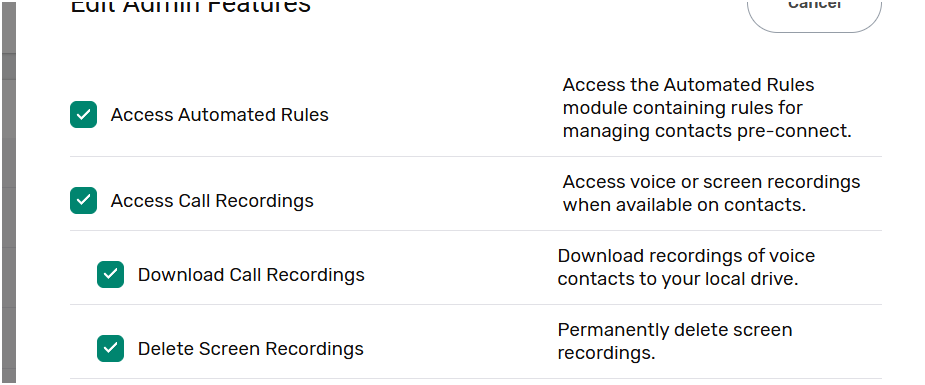925x385 pixels.
Task: Click divider line below Delete Screen Recordings row
Action: [x=475, y=379]
